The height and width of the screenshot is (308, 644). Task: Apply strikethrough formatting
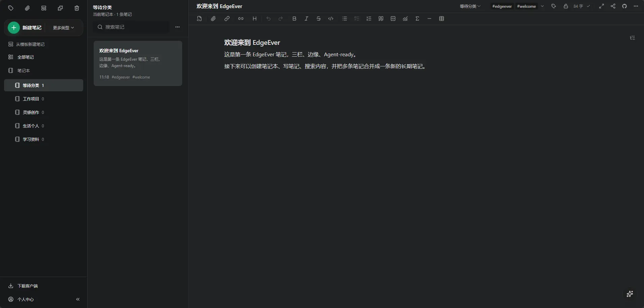[319, 19]
